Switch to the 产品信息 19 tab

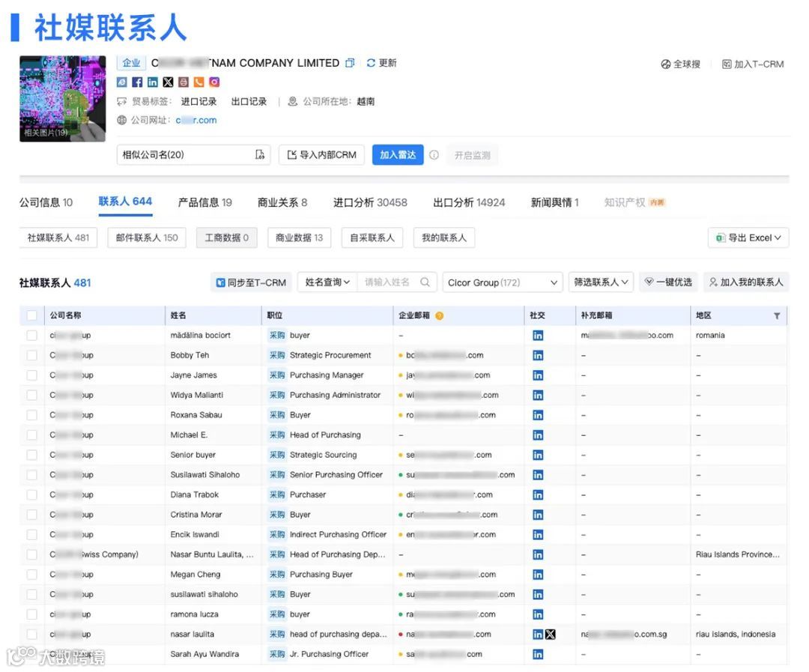(204, 202)
